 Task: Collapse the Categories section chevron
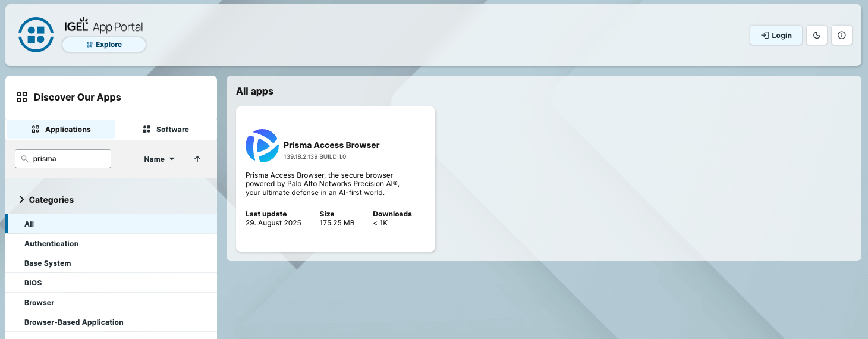(x=21, y=200)
